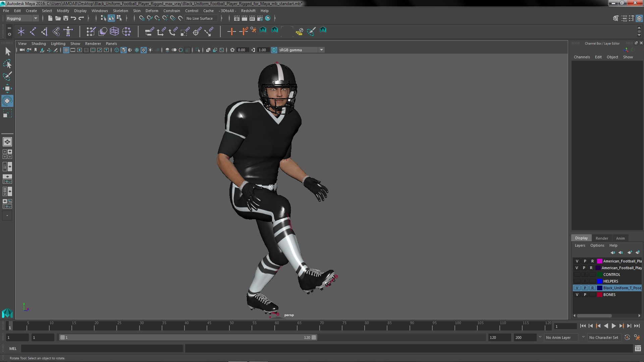
Task: Expand the sRGB gamma color dropdown
Action: tap(321, 50)
